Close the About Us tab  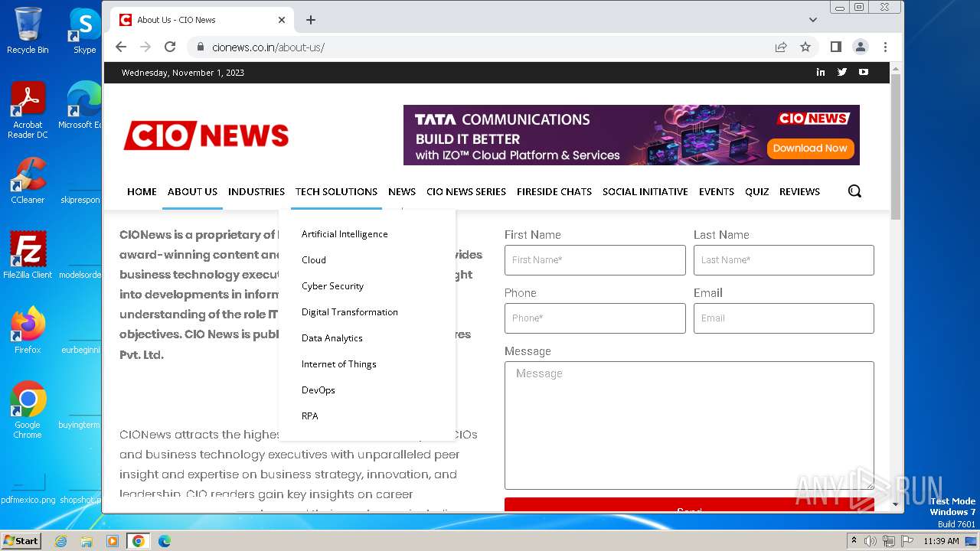(282, 20)
